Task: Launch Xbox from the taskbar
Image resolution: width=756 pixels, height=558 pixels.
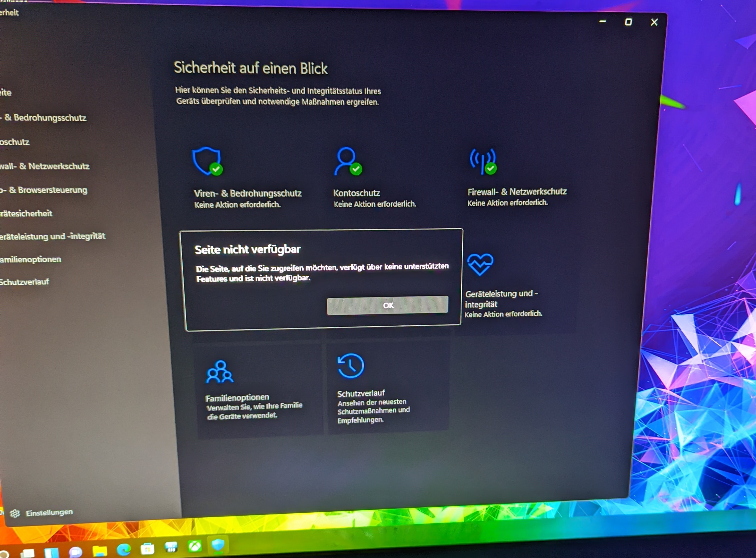Action: 195,545
